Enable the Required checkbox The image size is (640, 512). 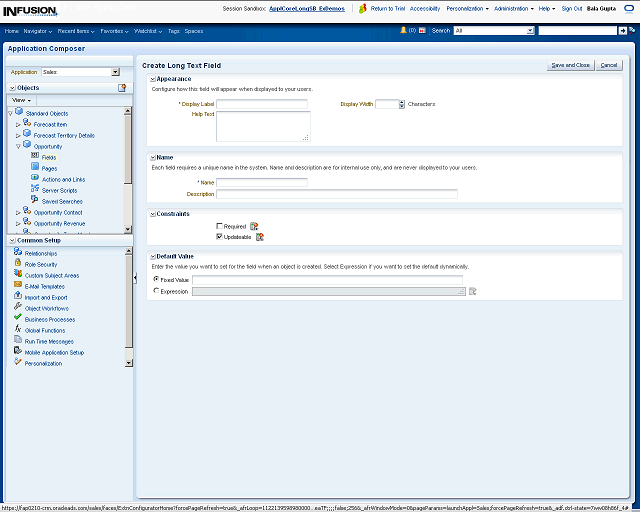click(219, 227)
